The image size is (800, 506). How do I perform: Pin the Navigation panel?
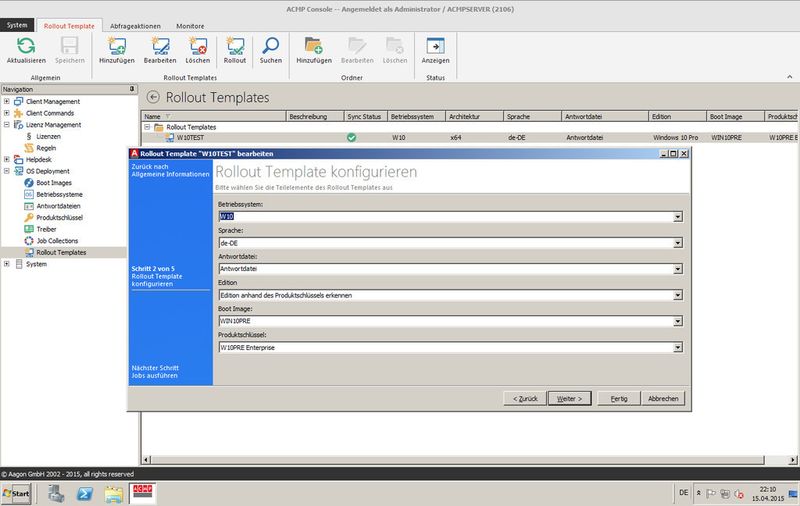click(132, 89)
